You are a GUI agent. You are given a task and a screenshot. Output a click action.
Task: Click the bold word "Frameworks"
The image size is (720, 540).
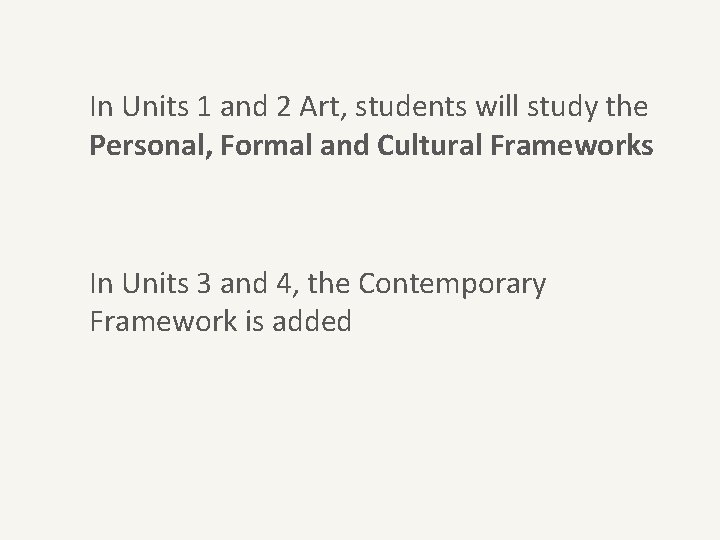(x=572, y=145)
